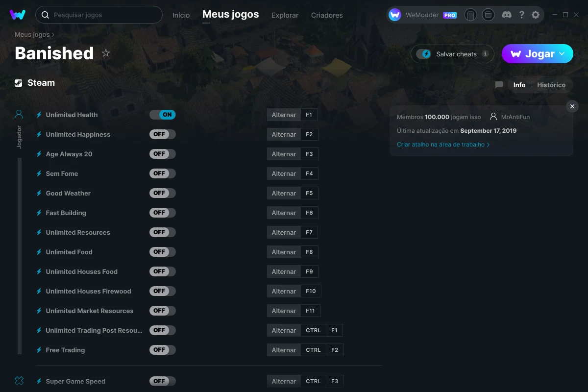This screenshot has height=392, width=588.
Task: Click Alternar button for Good Weather
Action: (284, 193)
